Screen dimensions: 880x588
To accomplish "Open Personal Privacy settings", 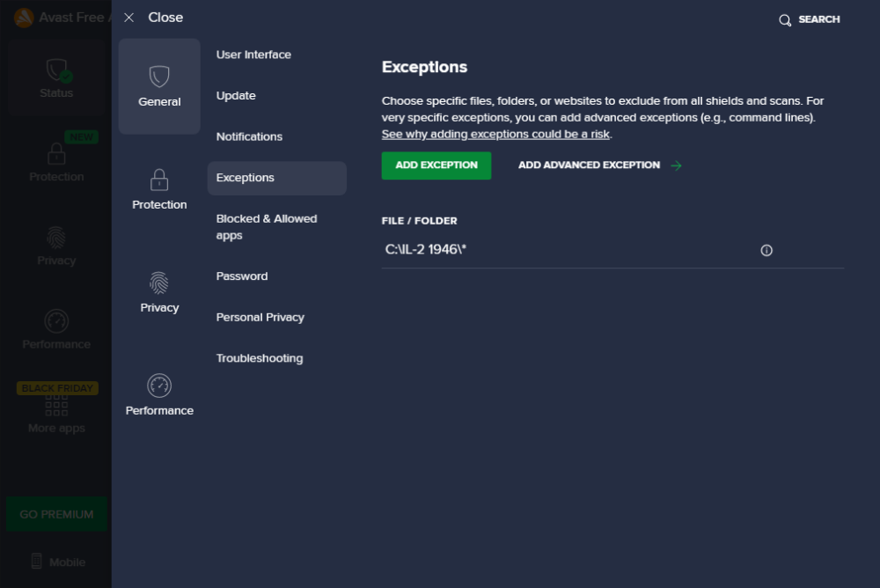I will pos(260,317).
